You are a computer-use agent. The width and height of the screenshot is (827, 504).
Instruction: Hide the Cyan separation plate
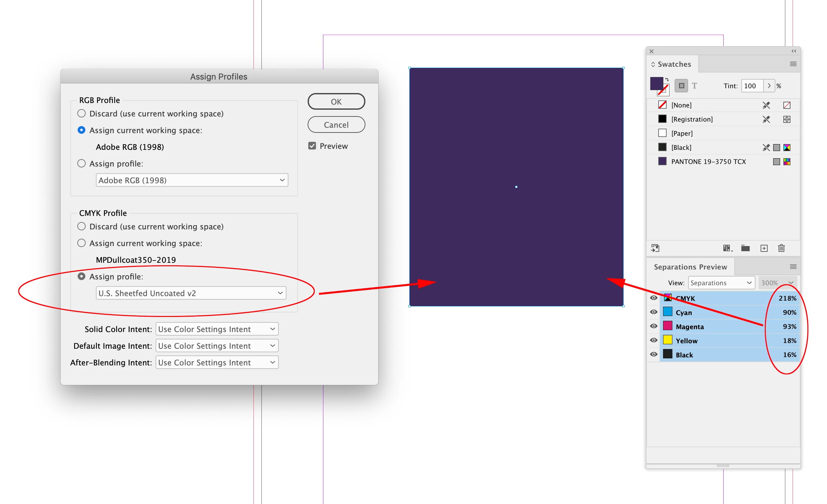653,312
